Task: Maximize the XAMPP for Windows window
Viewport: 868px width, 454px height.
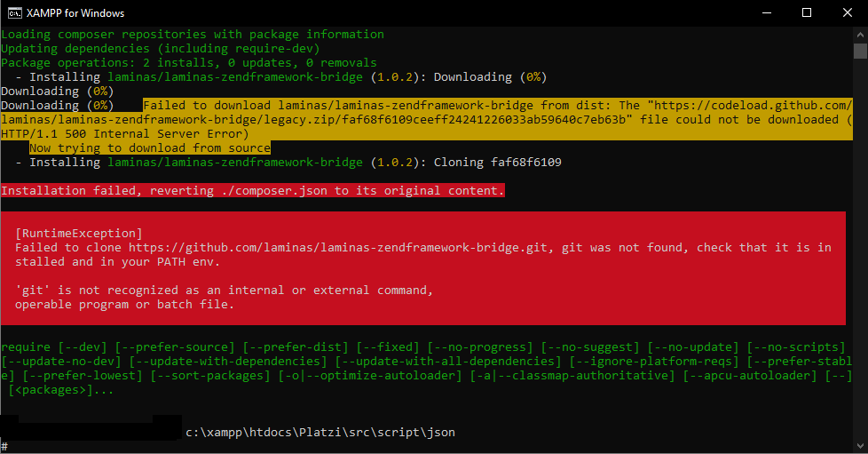Action: click(807, 12)
